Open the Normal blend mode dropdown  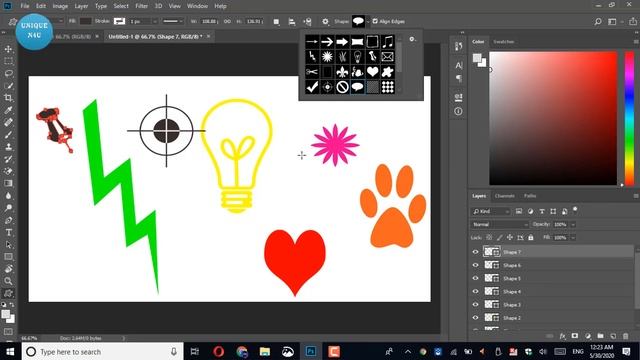coord(500,224)
